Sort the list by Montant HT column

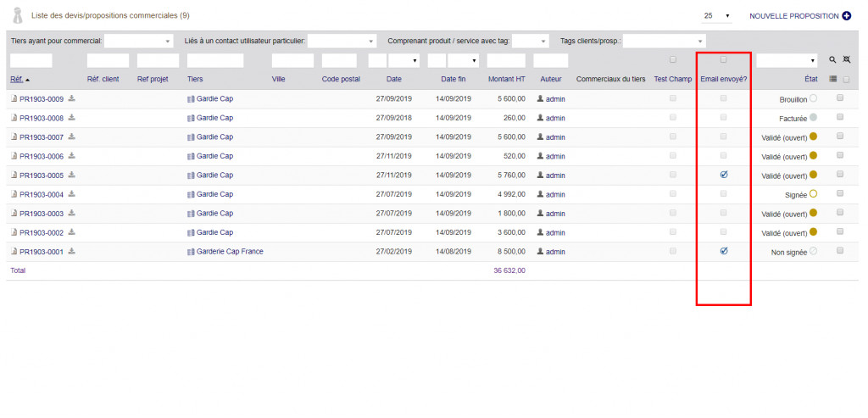(x=506, y=79)
